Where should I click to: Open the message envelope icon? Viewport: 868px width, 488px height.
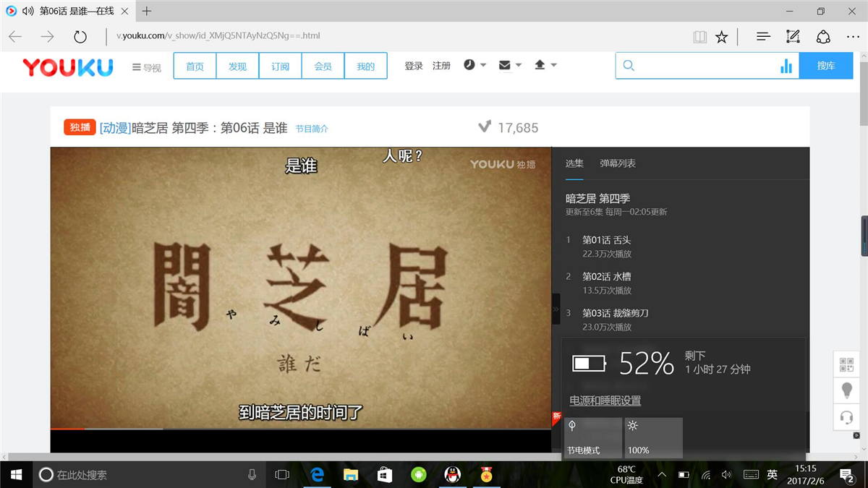[506, 64]
